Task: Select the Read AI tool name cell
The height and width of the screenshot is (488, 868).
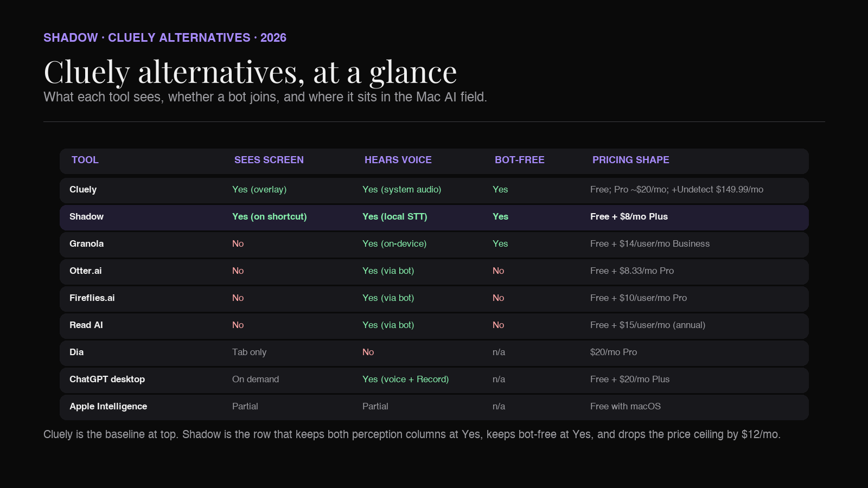Action: pyautogui.click(x=86, y=325)
